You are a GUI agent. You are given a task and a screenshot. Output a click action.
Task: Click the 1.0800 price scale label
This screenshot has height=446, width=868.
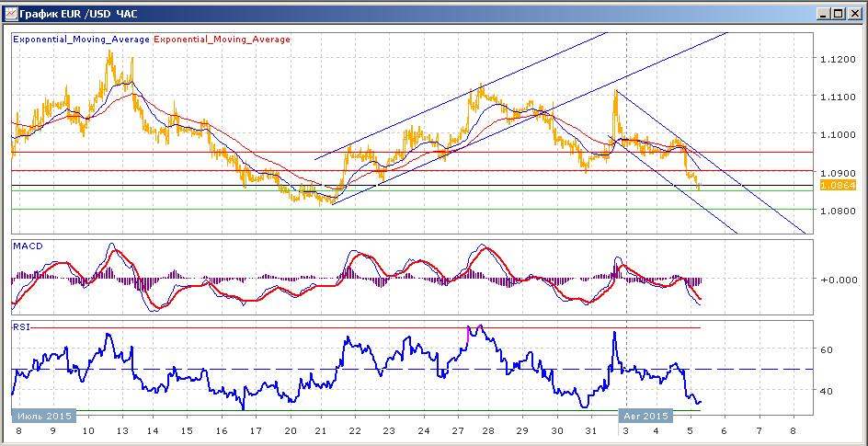pos(837,211)
